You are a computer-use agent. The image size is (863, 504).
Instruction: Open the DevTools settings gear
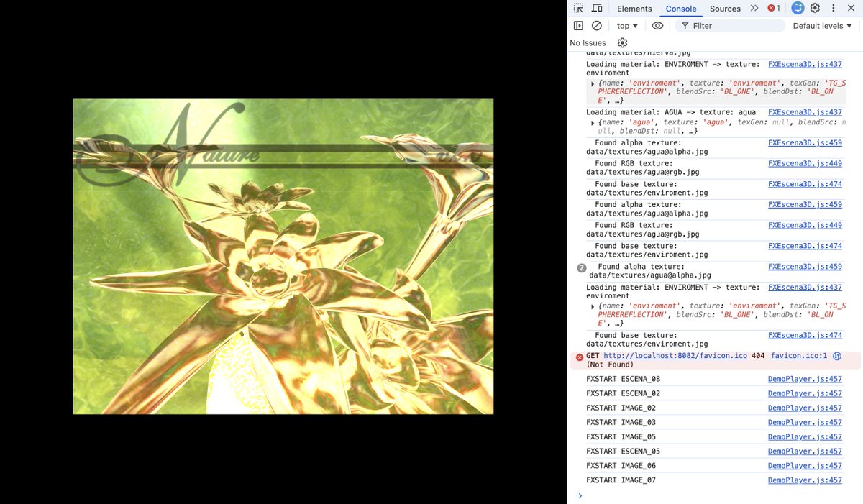pyautogui.click(x=815, y=8)
